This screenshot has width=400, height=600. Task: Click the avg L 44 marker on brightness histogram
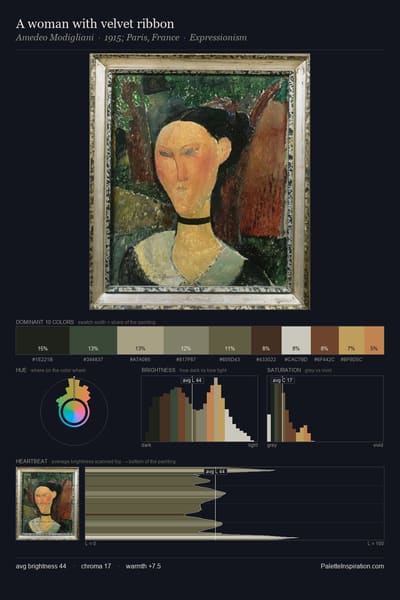coord(193,380)
